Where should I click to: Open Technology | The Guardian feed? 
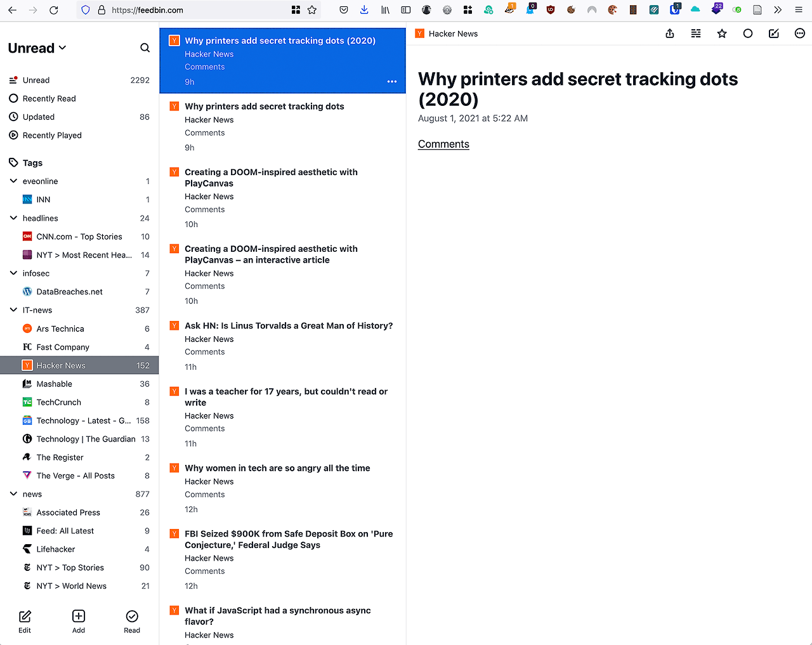tap(79, 439)
